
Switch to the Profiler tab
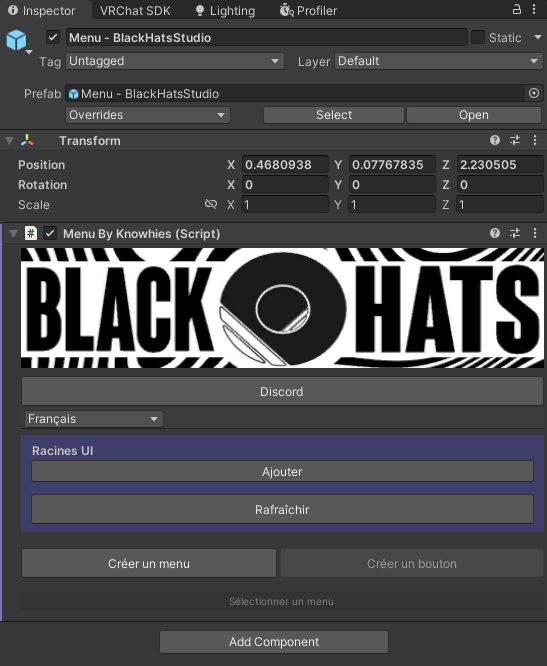coord(308,10)
